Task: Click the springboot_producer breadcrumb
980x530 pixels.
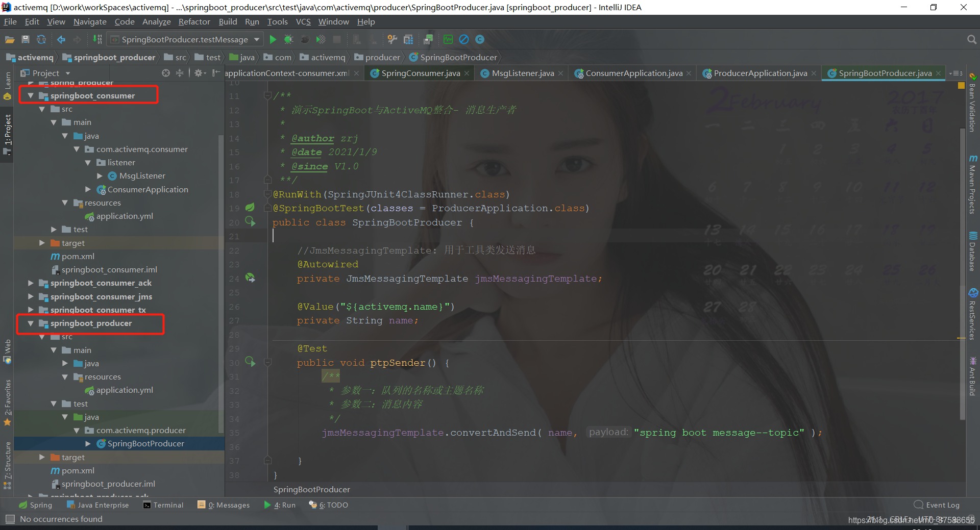Action: (108, 57)
